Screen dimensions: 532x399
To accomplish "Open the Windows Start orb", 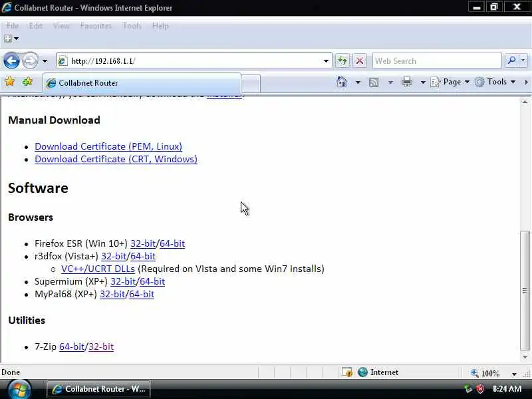I will point(20,390).
